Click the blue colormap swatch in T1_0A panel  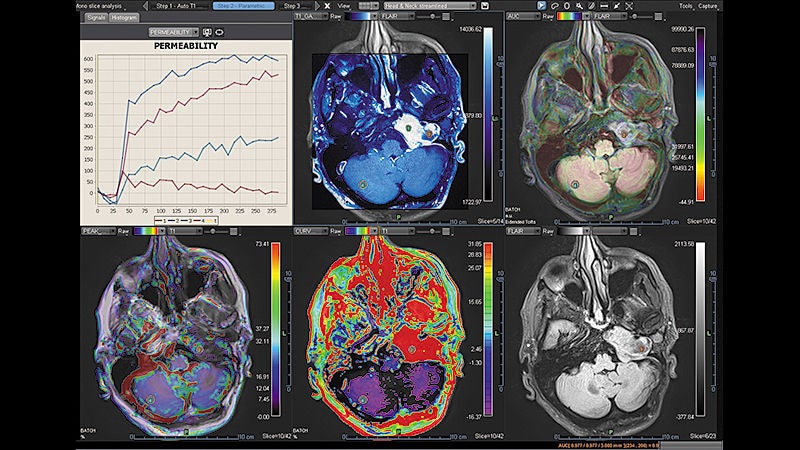360,16
